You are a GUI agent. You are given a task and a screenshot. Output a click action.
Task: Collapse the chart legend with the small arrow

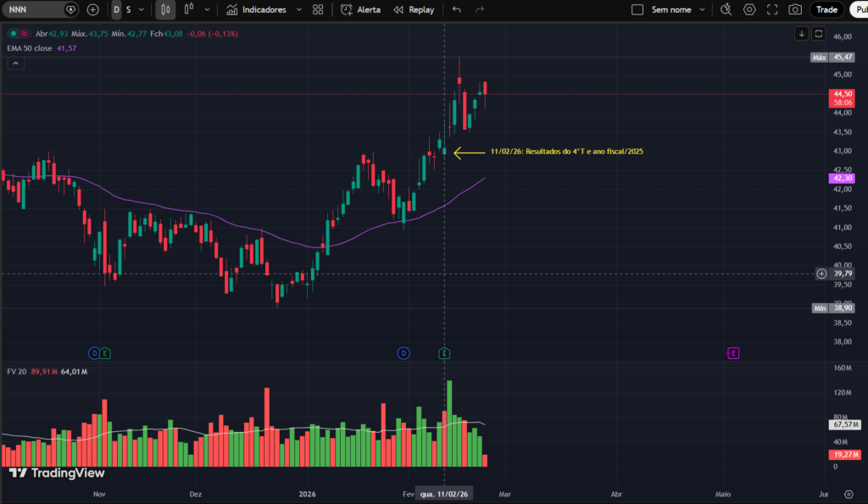[x=15, y=63]
